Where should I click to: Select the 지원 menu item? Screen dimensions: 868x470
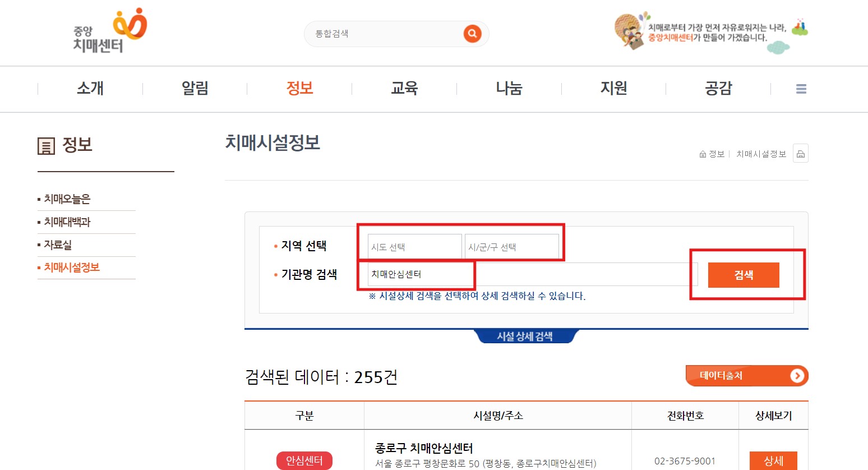click(x=613, y=88)
